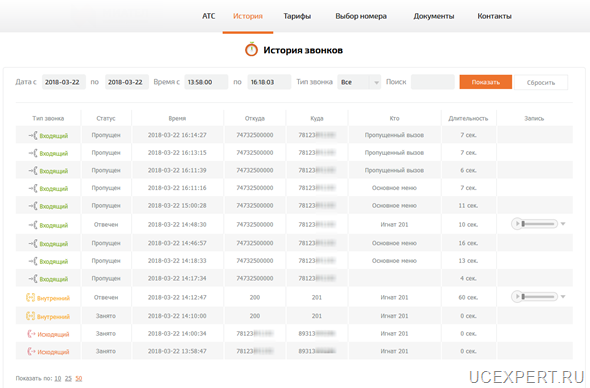
Task: Show 25 entries per page
Action: [x=68, y=378]
